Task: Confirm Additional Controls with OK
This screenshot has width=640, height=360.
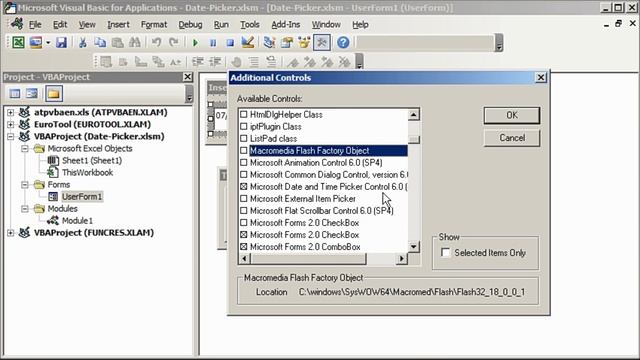Action: click(512, 116)
